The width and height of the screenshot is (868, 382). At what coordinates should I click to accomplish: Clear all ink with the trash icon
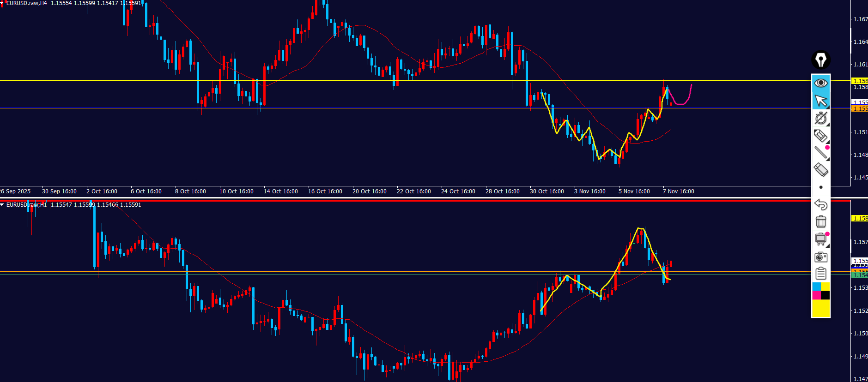[820, 222]
